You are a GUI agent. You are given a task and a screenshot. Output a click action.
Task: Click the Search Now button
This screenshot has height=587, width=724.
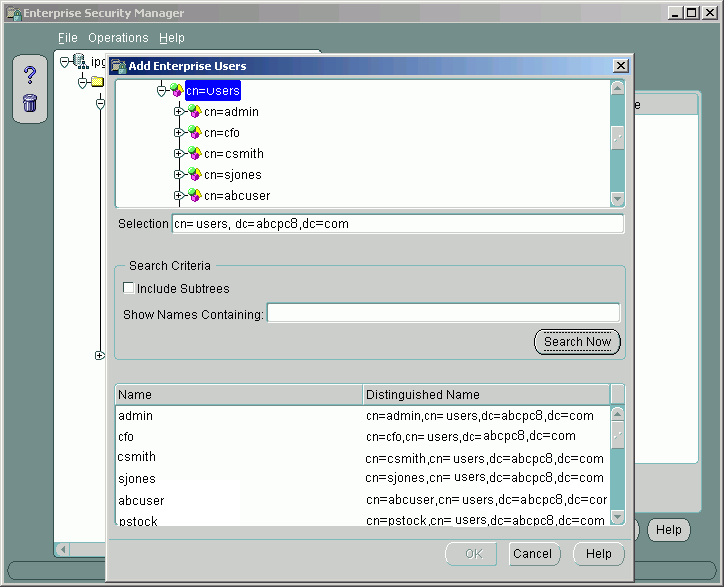tap(577, 342)
